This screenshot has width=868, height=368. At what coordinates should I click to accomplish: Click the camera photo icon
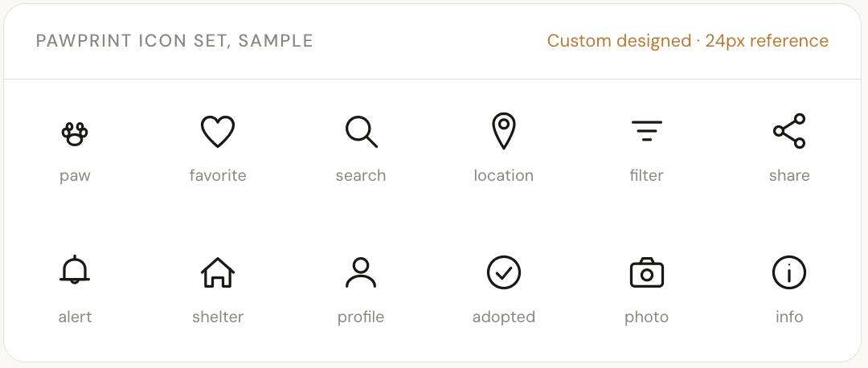point(646,272)
